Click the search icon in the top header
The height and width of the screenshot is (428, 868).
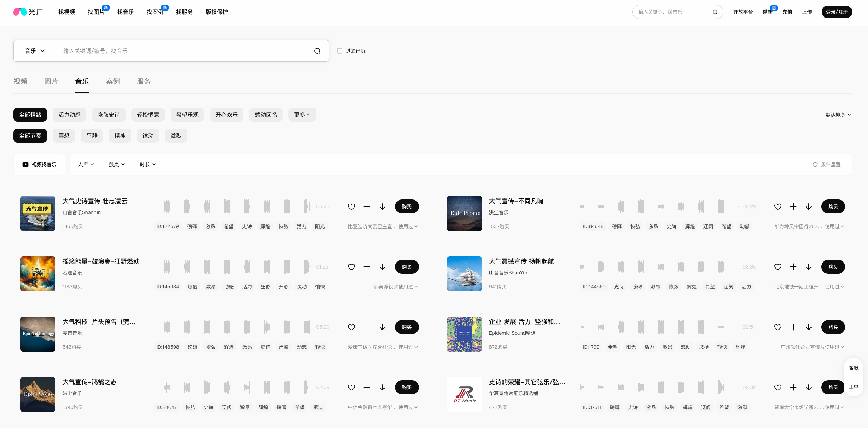tap(715, 12)
